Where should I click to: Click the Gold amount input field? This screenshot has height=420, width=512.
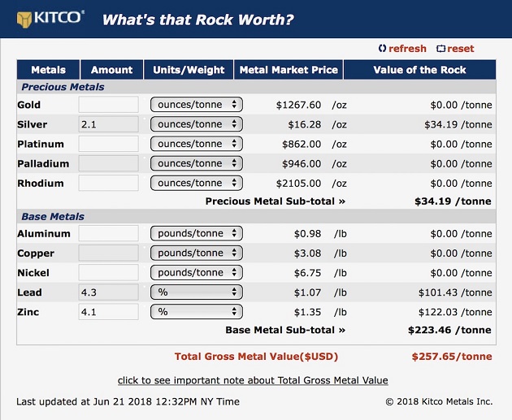(108, 105)
